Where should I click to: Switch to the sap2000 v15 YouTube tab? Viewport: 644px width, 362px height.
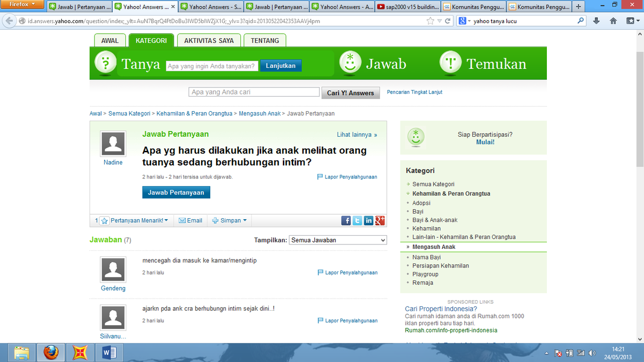pos(408,7)
